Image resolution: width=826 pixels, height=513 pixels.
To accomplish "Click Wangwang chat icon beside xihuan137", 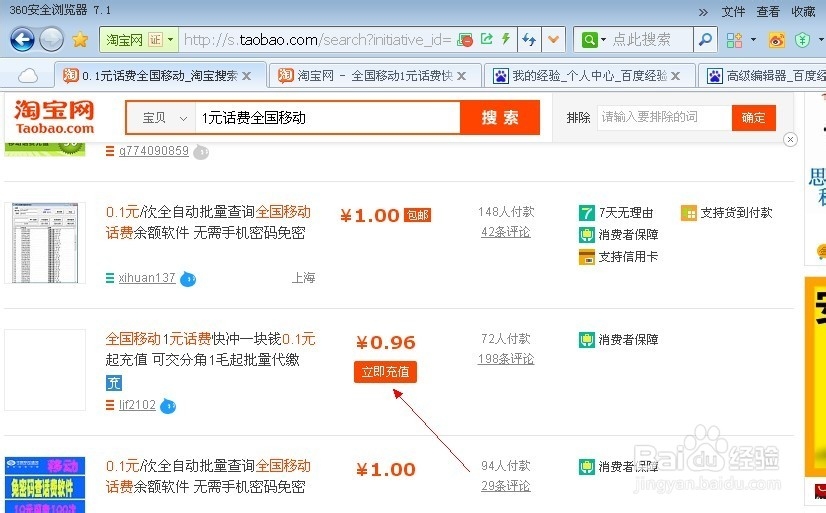I will (x=188, y=279).
